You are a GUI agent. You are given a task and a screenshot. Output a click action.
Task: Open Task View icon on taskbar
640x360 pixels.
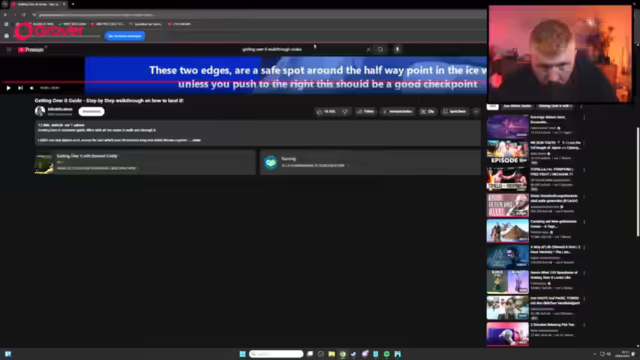click(x=310, y=354)
